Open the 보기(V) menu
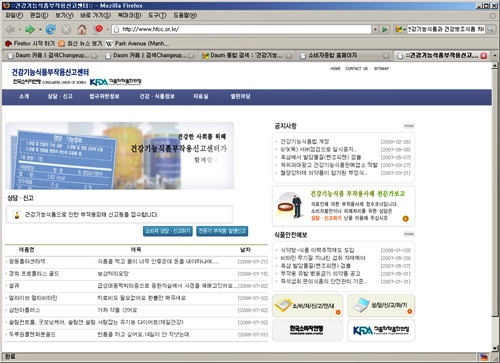Viewport: 500px width, 363px height. pos(64,15)
